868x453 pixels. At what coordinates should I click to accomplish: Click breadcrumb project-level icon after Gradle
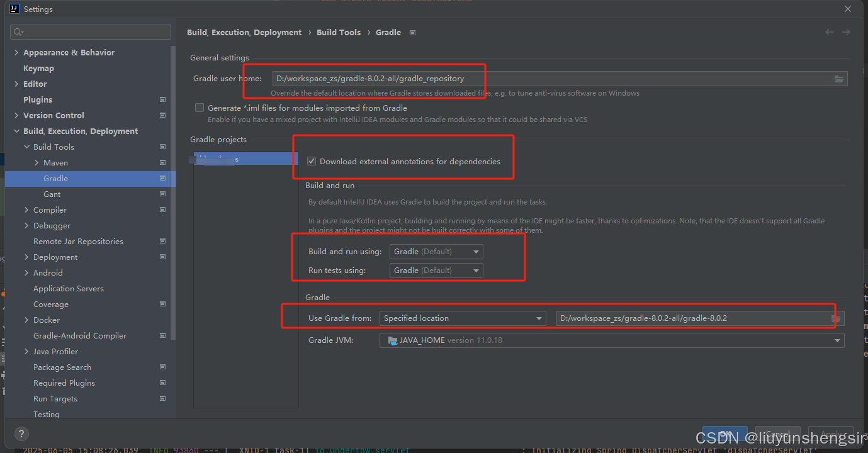412,33
